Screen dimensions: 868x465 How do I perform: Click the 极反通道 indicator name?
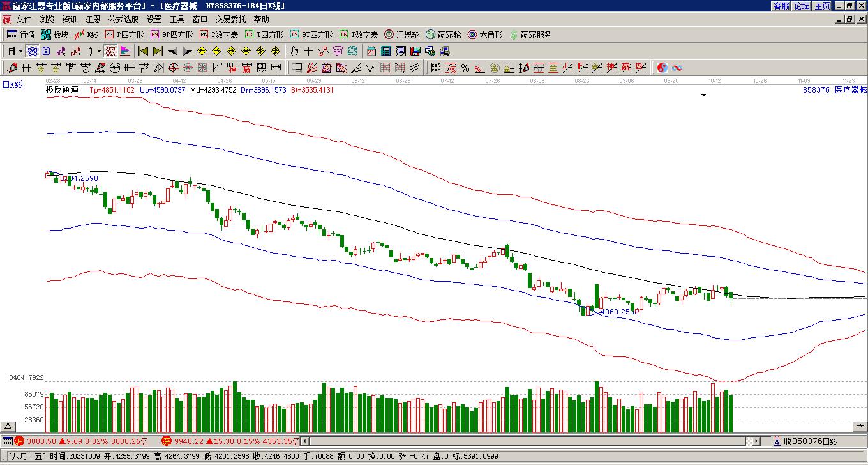(x=62, y=90)
